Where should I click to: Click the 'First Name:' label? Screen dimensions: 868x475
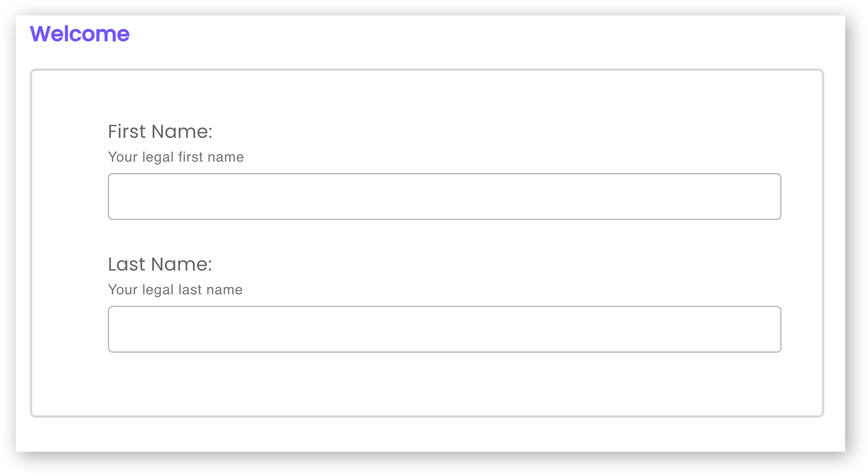point(160,132)
